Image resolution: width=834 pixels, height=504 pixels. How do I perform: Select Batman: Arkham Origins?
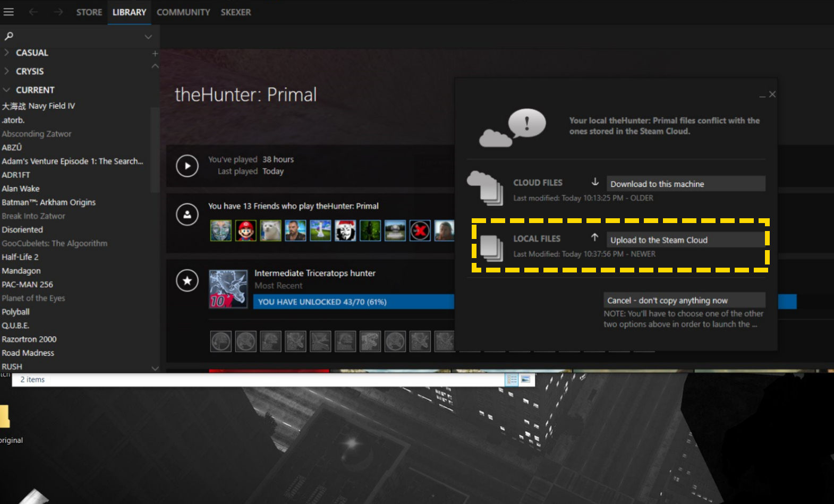[x=49, y=202]
